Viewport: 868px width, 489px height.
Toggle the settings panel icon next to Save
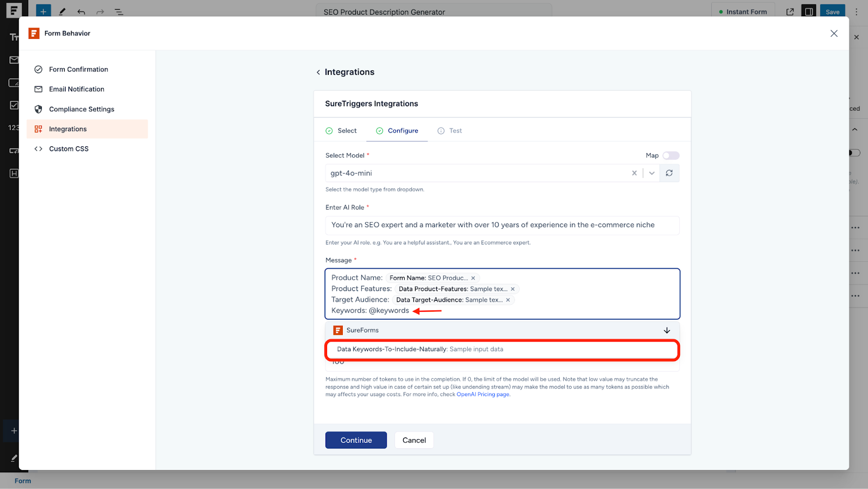[x=808, y=11]
